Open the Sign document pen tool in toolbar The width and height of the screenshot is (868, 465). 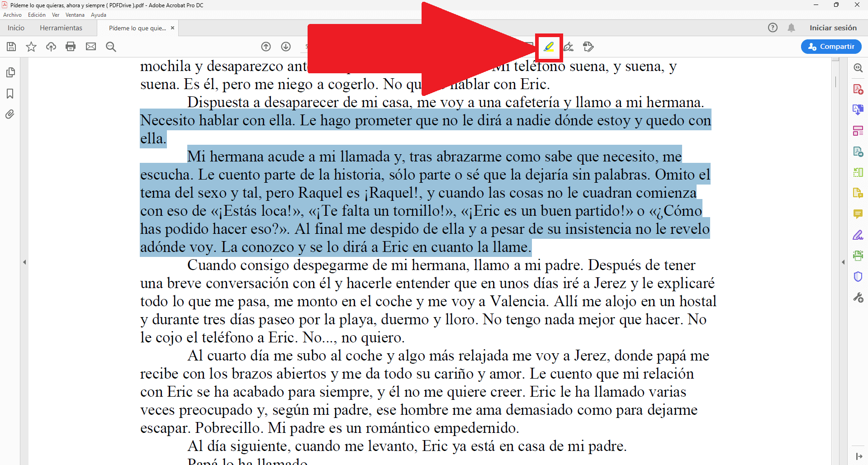[569, 47]
